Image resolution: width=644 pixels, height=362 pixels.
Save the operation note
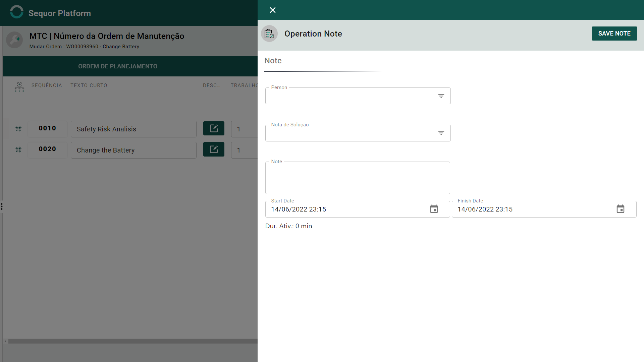click(614, 34)
